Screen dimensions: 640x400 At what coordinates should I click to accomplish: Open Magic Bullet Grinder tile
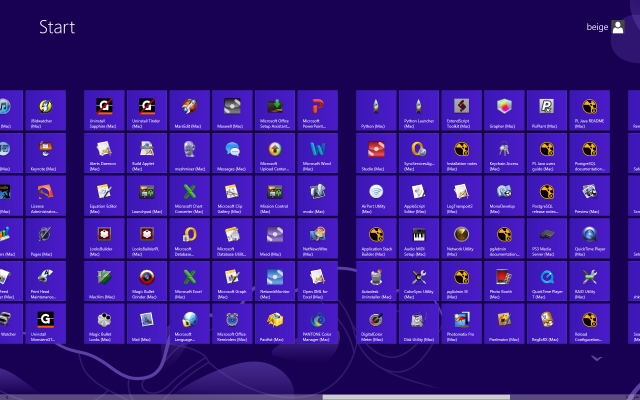(x=147, y=281)
